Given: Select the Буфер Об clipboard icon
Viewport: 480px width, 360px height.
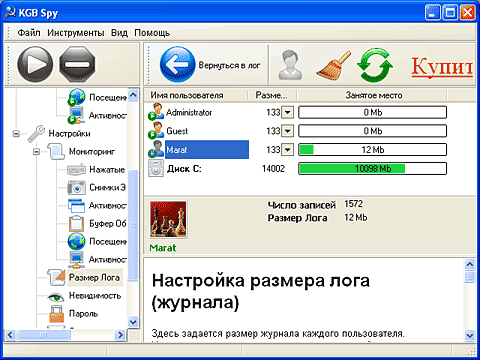Looking at the screenshot, I should coord(77,223).
